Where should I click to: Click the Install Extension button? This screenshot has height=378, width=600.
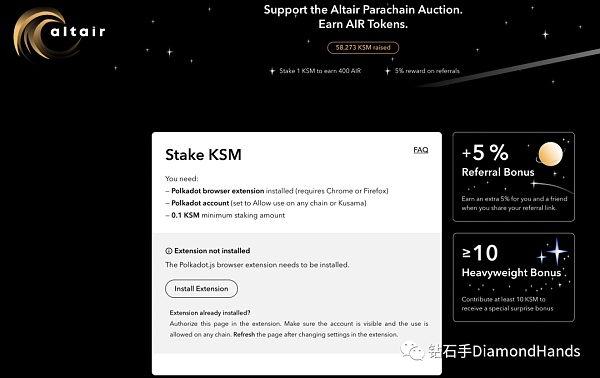[x=201, y=289]
